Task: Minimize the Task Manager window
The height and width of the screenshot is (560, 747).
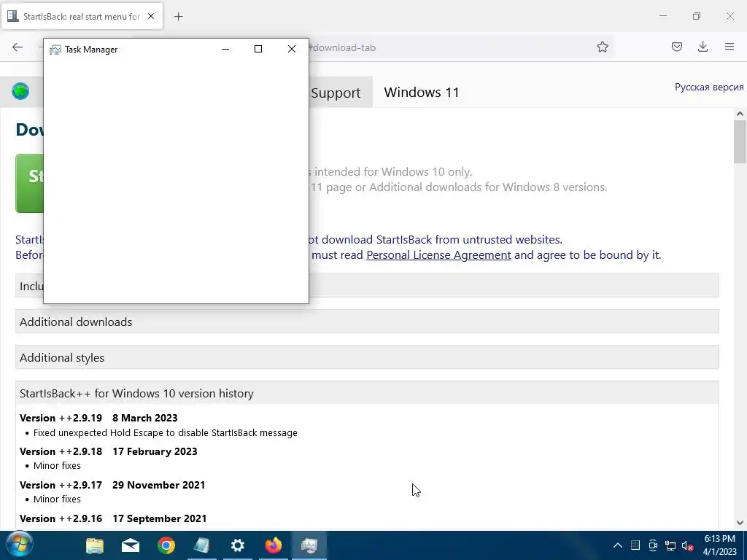Action: [x=225, y=49]
